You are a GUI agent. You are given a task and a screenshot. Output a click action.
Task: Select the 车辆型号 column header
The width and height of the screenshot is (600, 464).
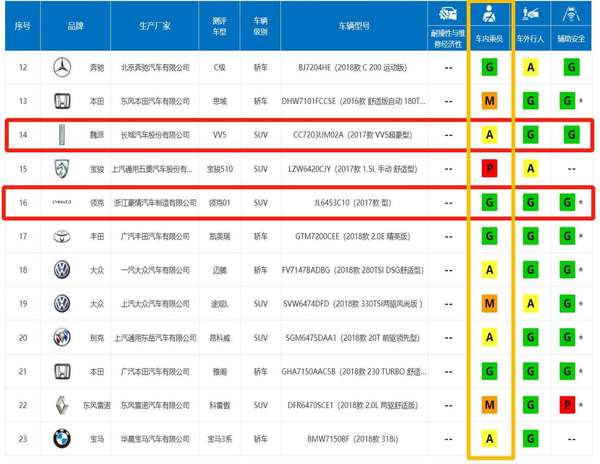(x=354, y=26)
